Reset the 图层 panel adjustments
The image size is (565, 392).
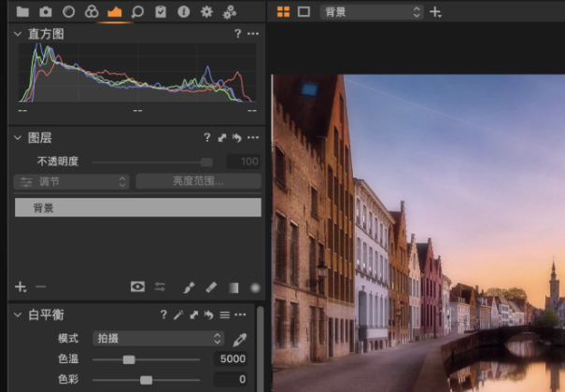(x=236, y=138)
